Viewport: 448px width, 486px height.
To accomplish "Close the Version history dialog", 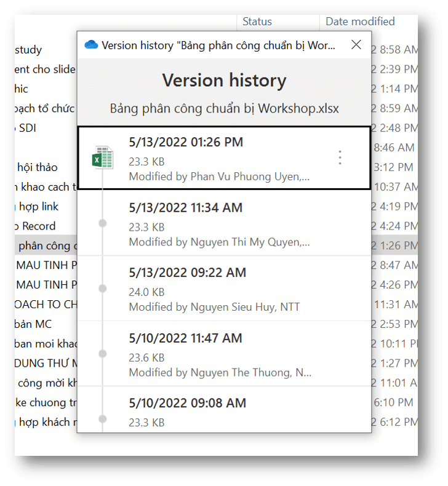I will click(x=356, y=45).
